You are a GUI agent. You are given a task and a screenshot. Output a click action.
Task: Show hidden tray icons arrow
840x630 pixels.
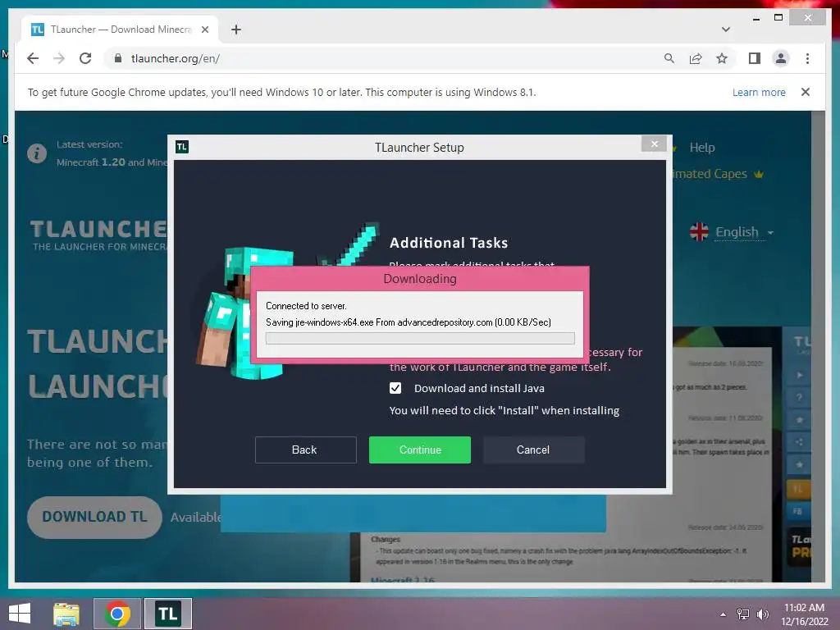[724, 614]
